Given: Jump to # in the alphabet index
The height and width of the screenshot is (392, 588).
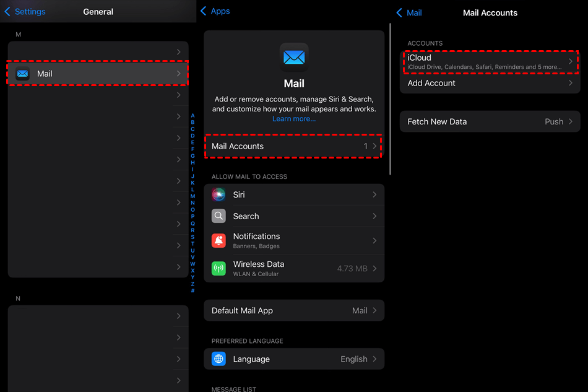Looking at the screenshot, I should click(x=192, y=290).
